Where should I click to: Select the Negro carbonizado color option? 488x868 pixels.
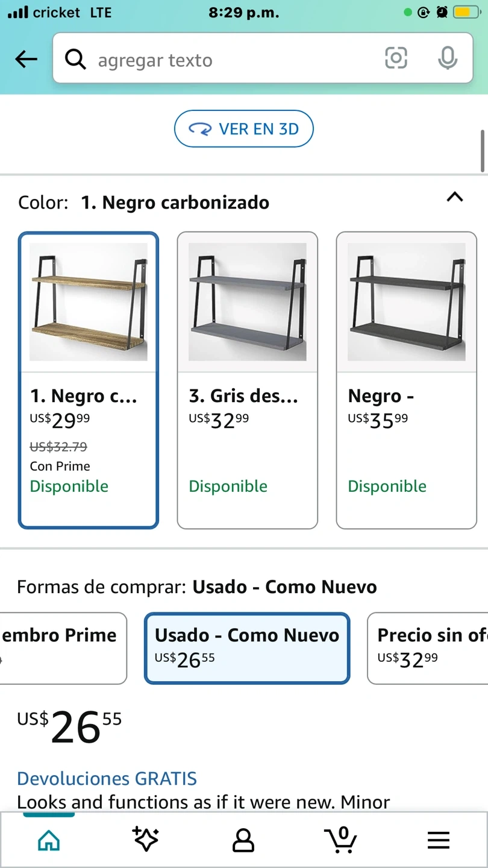coord(89,380)
